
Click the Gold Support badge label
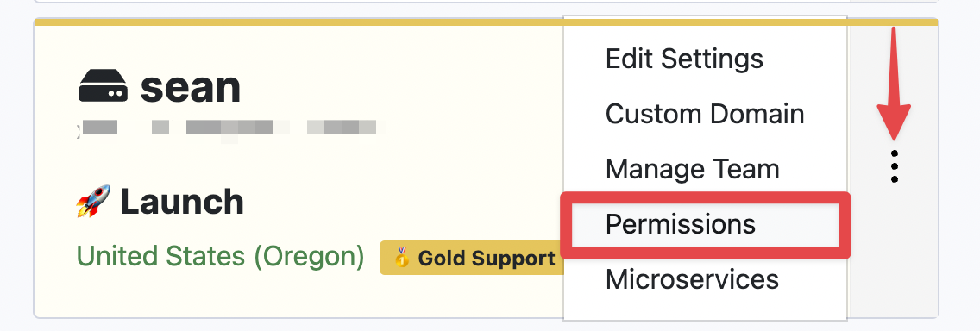[x=472, y=258]
